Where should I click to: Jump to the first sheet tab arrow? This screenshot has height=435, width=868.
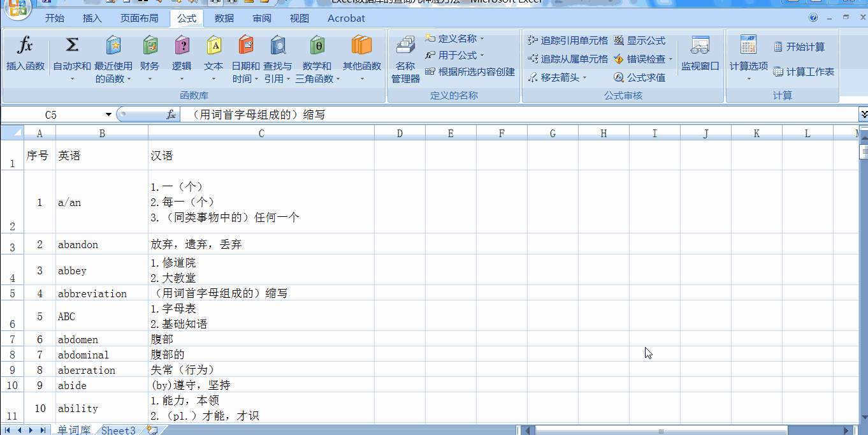coord(8,431)
